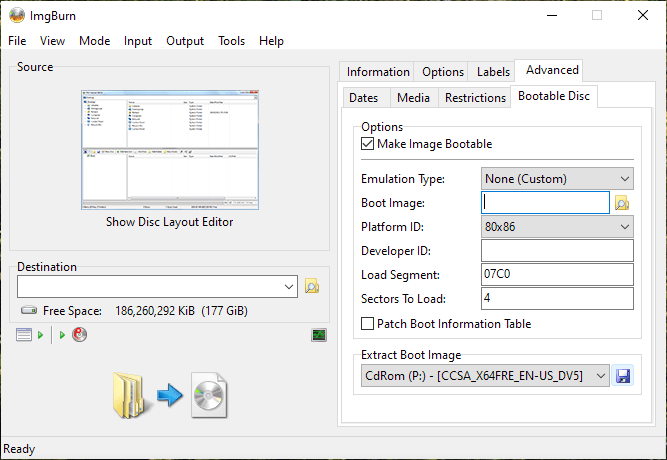Screen dimensions: 667x460
Task: Click the Build folder-to-disc image button
Action: click(170, 394)
